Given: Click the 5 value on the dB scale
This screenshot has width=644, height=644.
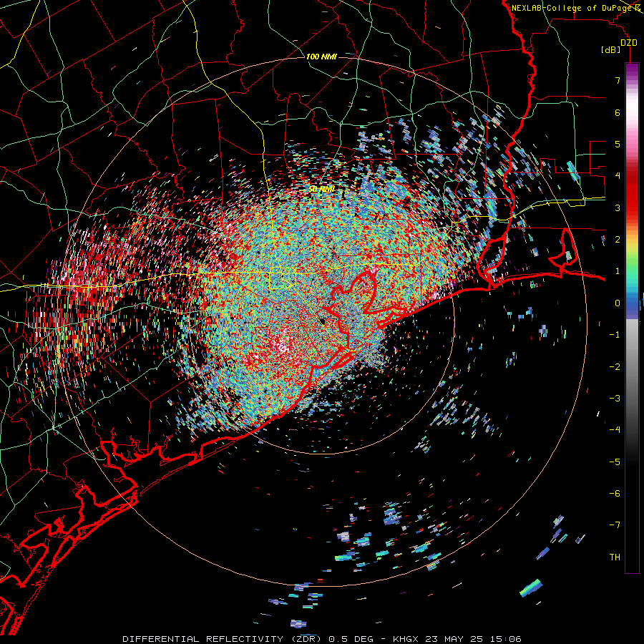Looking at the screenshot, I should tap(618, 144).
